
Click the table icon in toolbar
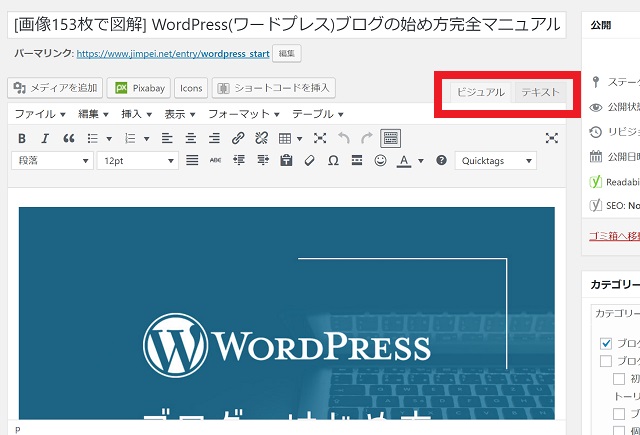click(x=285, y=138)
